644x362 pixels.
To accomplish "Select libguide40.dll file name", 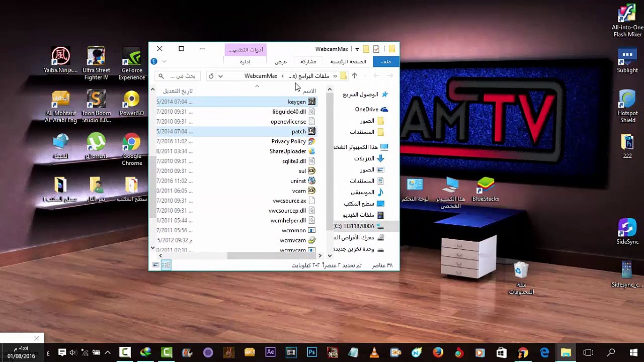I will click(289, 112).
